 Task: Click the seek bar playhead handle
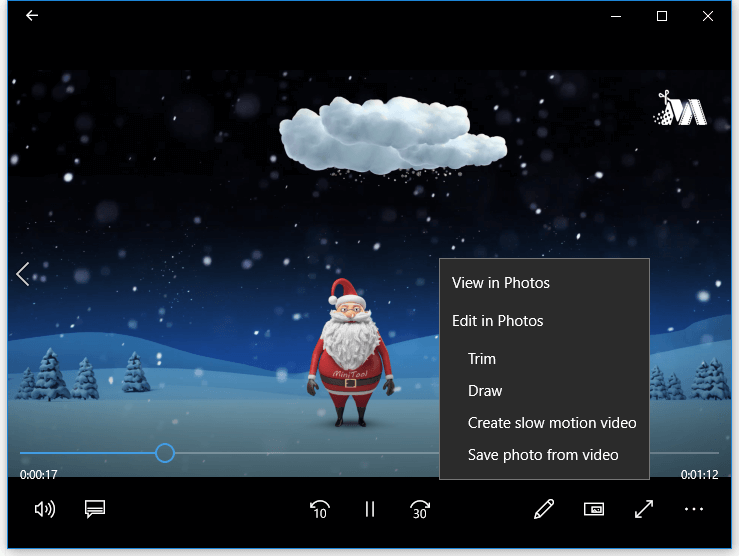pos(165,453)
